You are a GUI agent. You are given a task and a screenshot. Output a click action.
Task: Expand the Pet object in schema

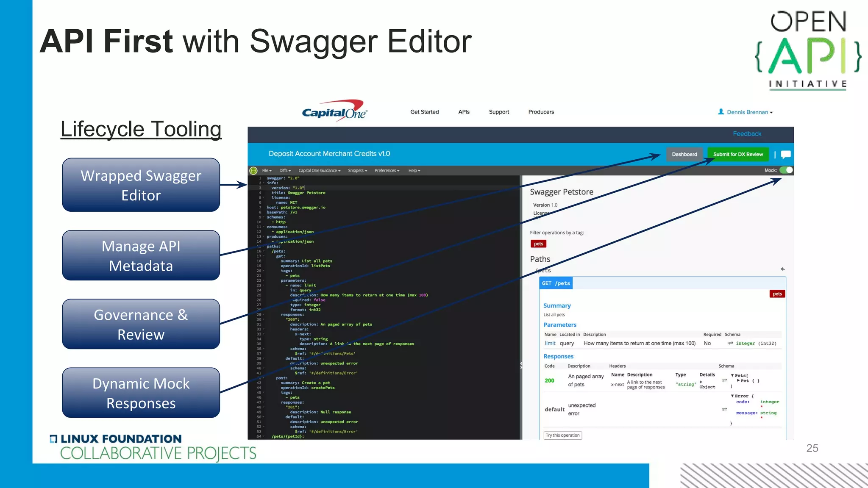[738, 381]
